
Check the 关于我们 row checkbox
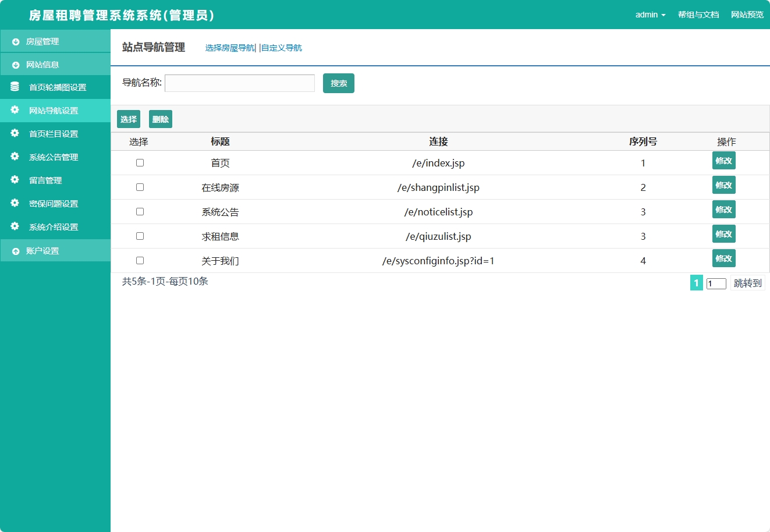[x=140, y=261]
